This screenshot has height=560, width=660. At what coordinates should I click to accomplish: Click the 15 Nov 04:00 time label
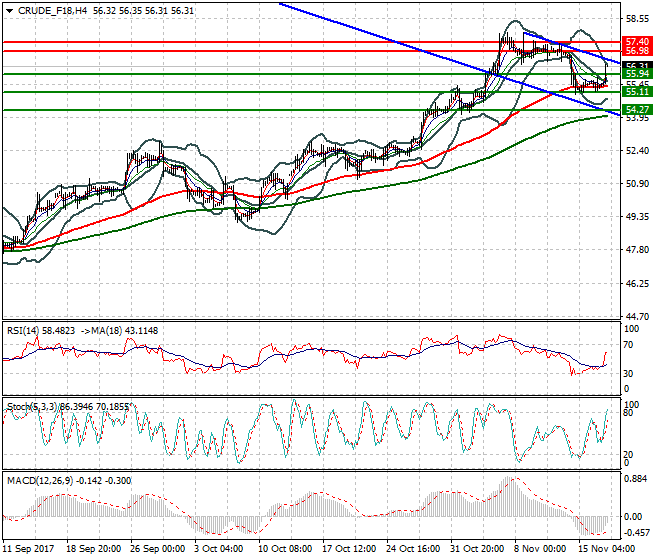(x=607, y=549)
